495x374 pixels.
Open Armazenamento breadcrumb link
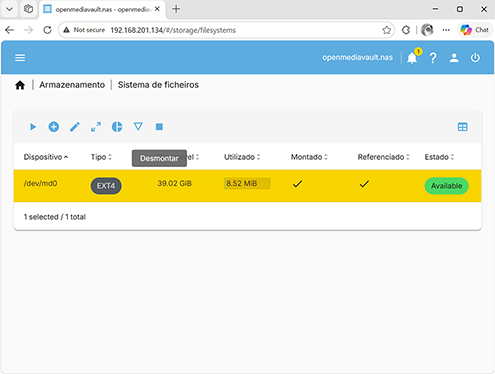click(72, 85)
